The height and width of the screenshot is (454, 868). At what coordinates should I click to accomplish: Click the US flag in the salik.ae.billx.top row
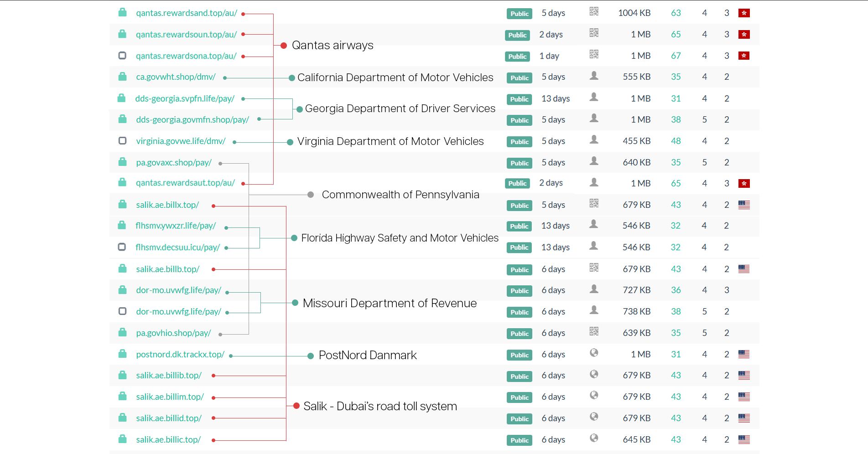(x=744, y=205)
